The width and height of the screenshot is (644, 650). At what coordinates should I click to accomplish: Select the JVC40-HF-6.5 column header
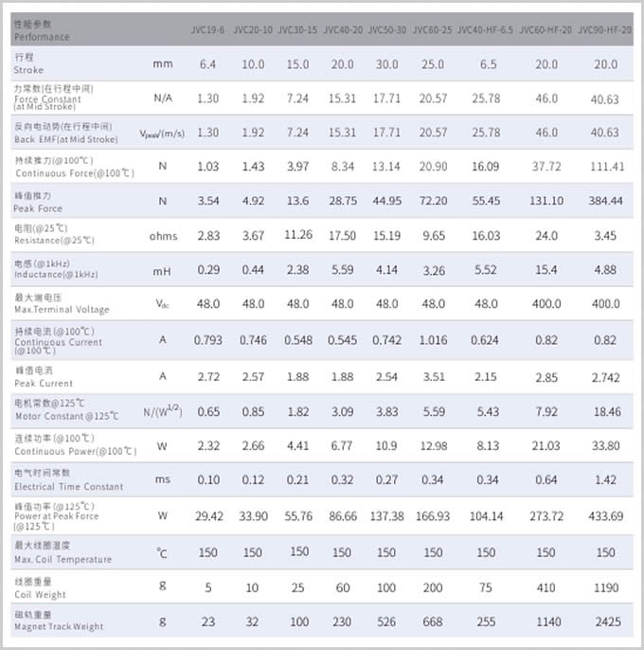tap(485, 30)
